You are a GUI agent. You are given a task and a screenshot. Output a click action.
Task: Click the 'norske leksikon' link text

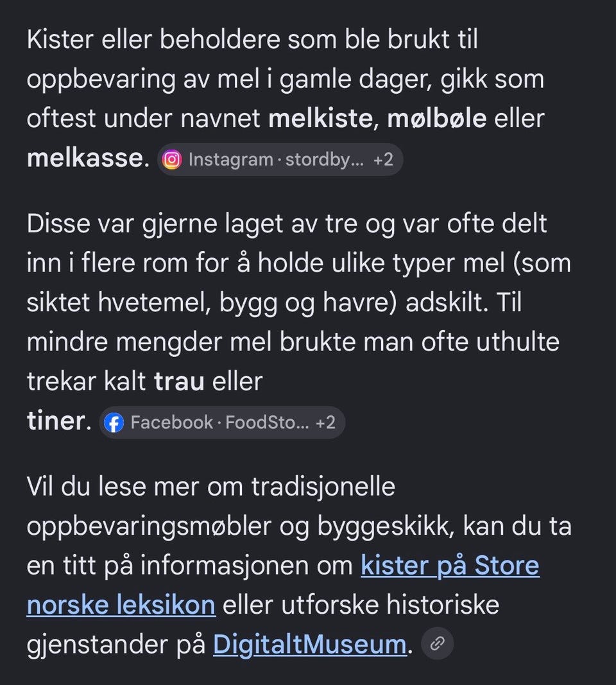coord(121,605)
